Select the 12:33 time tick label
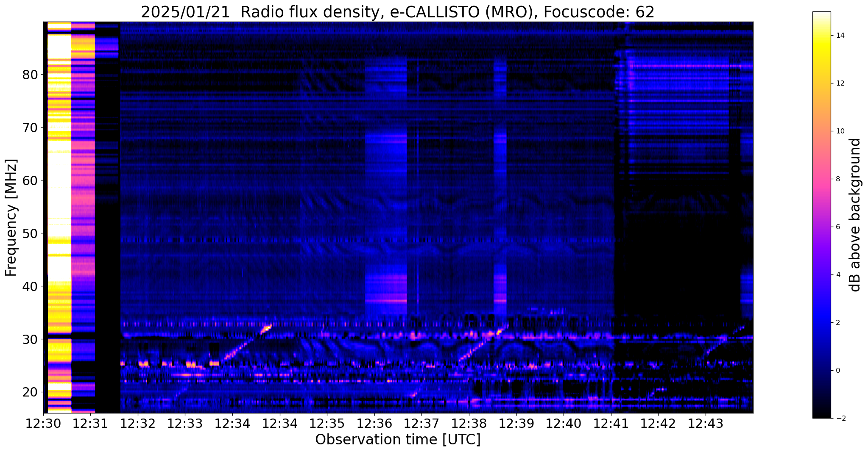 pyautogui.click(x=185, y=424)
